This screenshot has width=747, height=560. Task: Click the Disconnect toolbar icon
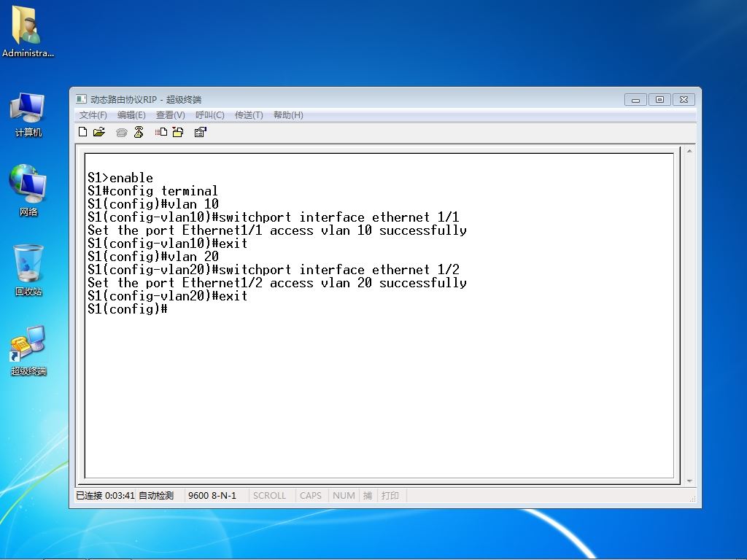point(139,132)
